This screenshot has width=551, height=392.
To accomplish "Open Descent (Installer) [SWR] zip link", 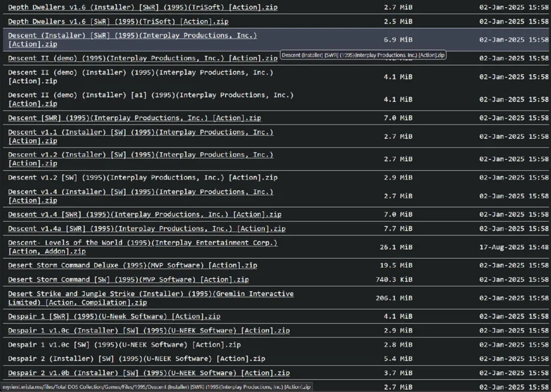I will [x=132, y=40].
